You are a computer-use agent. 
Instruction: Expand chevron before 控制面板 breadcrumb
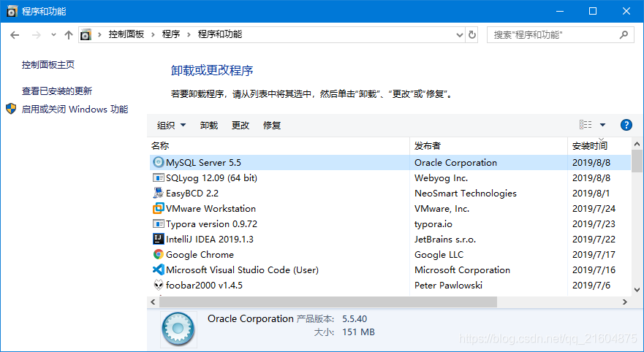pos(99,35)
